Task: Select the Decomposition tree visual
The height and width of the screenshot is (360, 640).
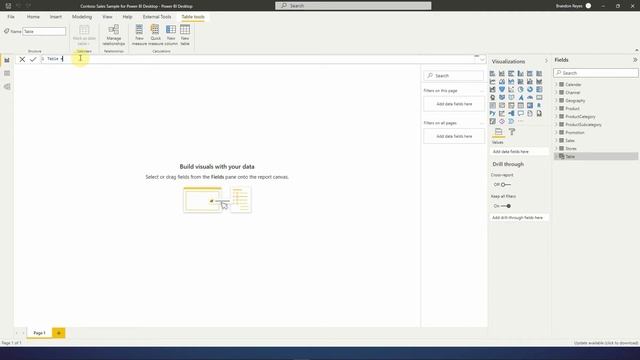Action: 511,113
